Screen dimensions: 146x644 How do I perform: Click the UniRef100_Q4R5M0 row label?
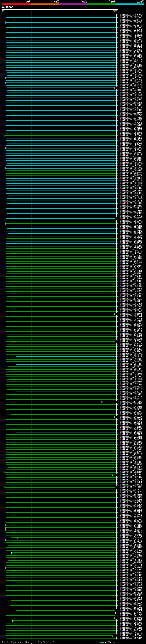coord(131,161)
